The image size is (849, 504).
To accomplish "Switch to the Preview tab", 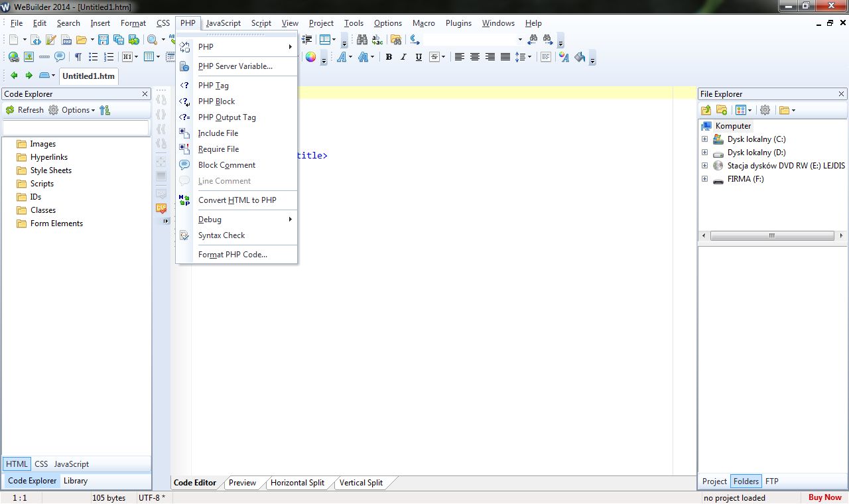I will click(242, 483).
